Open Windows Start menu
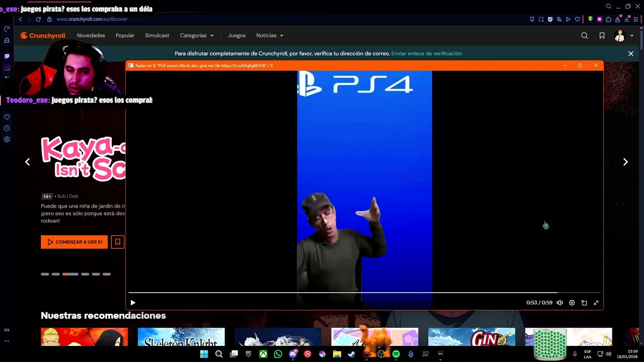The width and height of the screenshot is (644, 362). coord(204,354)
